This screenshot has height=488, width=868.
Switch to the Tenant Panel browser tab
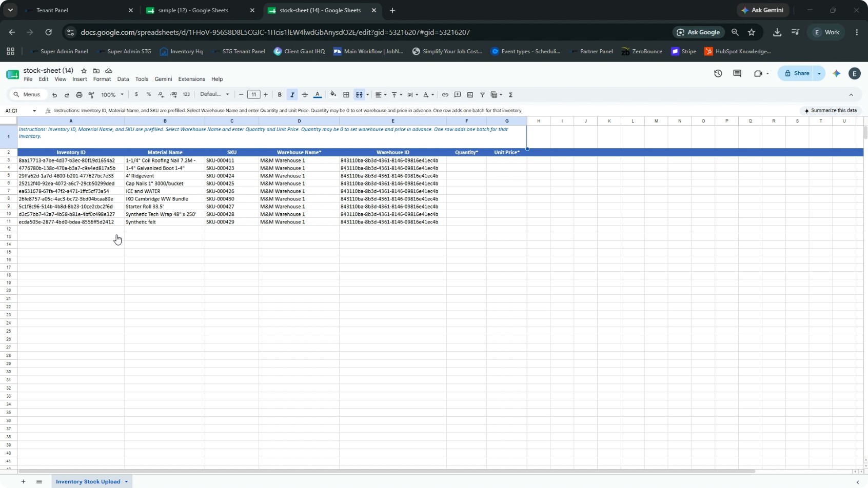tap(77, 10)
